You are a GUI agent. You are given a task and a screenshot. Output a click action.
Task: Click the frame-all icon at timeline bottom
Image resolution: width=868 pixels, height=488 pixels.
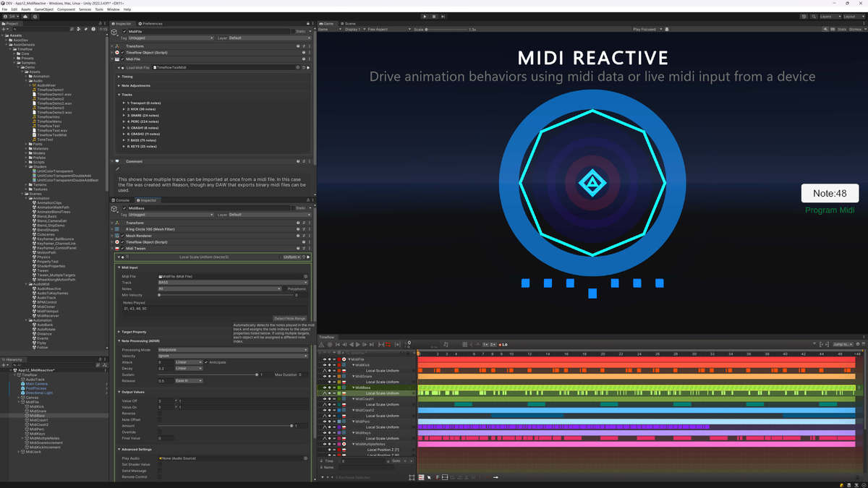pyautogui.click(x=412, y=477)
